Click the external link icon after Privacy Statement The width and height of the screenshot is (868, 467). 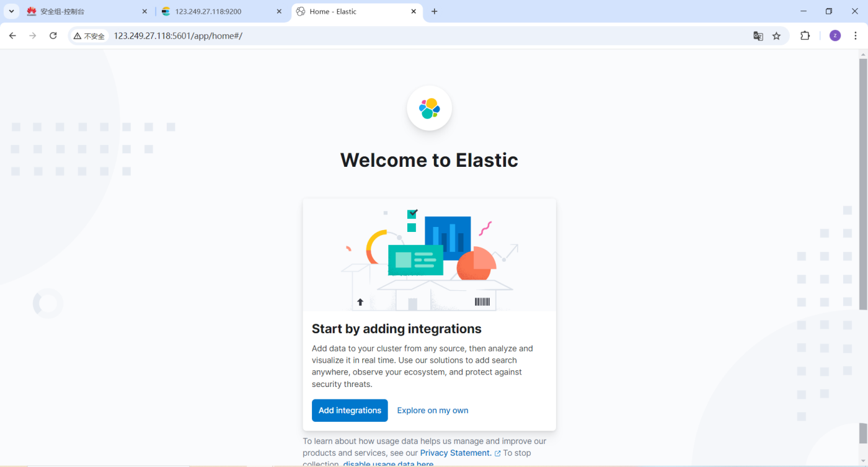pos(497,454)
